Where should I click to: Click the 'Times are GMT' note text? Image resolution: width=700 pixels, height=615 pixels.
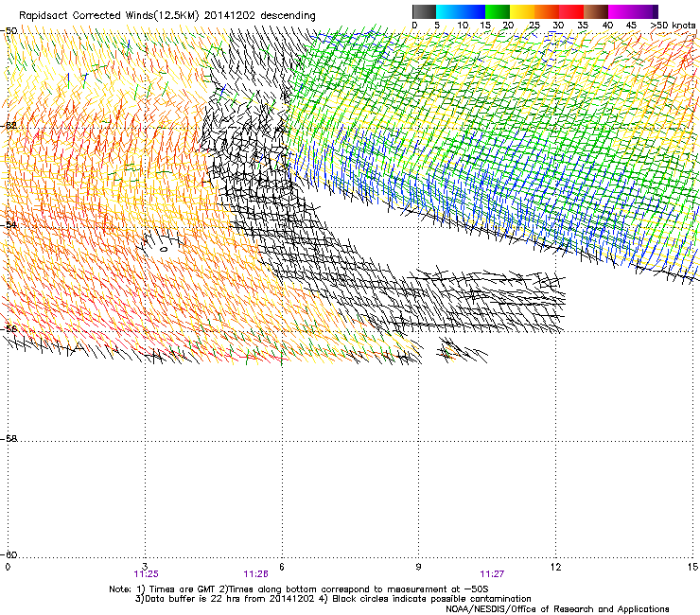(x=182, y=589)
